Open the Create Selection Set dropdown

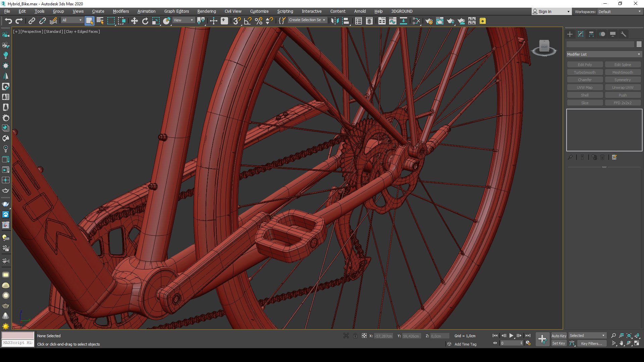click(x=307, y=20)
